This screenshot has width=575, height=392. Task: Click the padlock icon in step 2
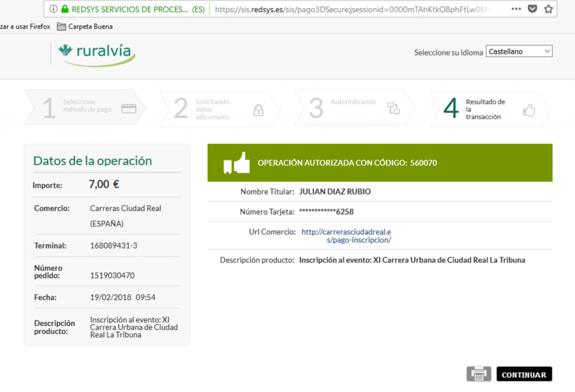[259, 110]
